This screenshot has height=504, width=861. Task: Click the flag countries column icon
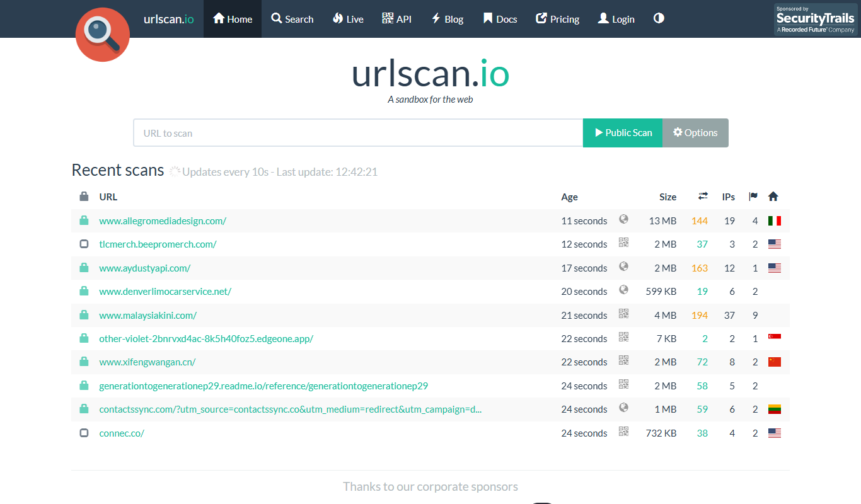click(753, 197)
